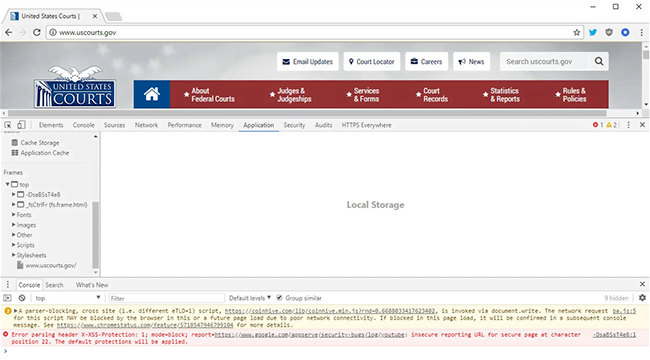Open the console drawer three-dot menu
Viewport: 650px width, 360px height.
click(7, 285)
